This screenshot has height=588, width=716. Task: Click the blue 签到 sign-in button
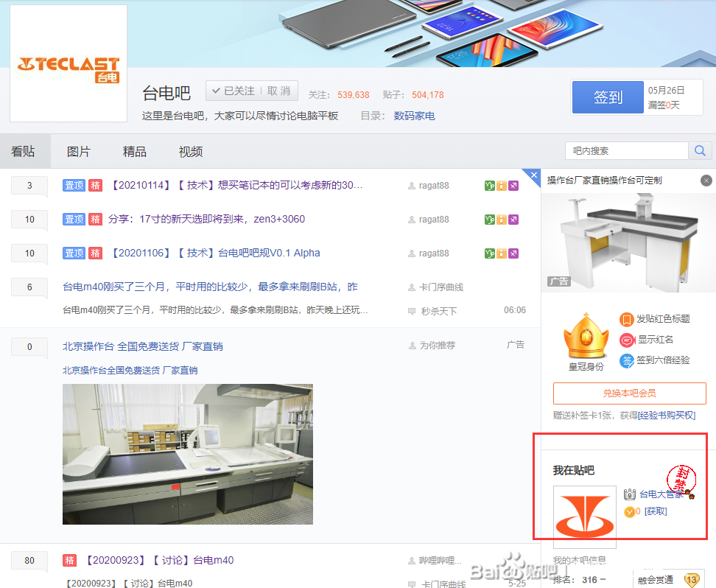click(608, 97)
